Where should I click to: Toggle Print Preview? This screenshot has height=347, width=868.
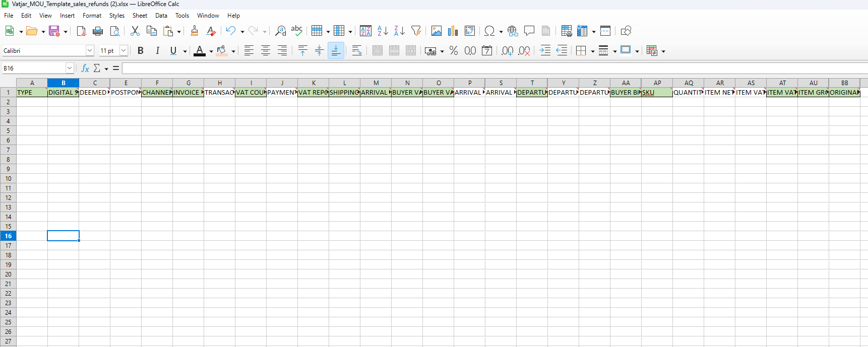115,31
